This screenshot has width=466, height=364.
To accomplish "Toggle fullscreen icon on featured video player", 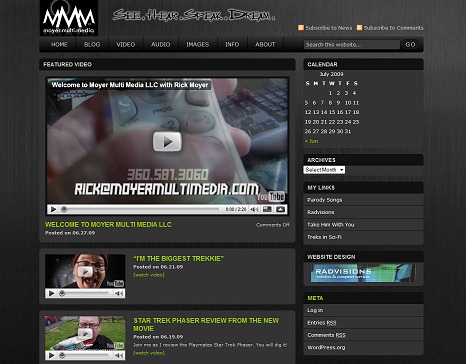I will pos(267,209).
